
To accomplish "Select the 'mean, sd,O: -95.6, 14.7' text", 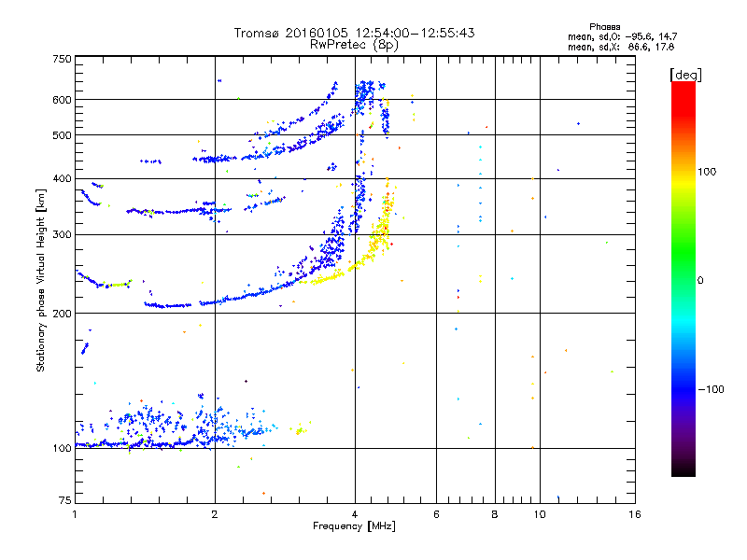I will (622, 36).
